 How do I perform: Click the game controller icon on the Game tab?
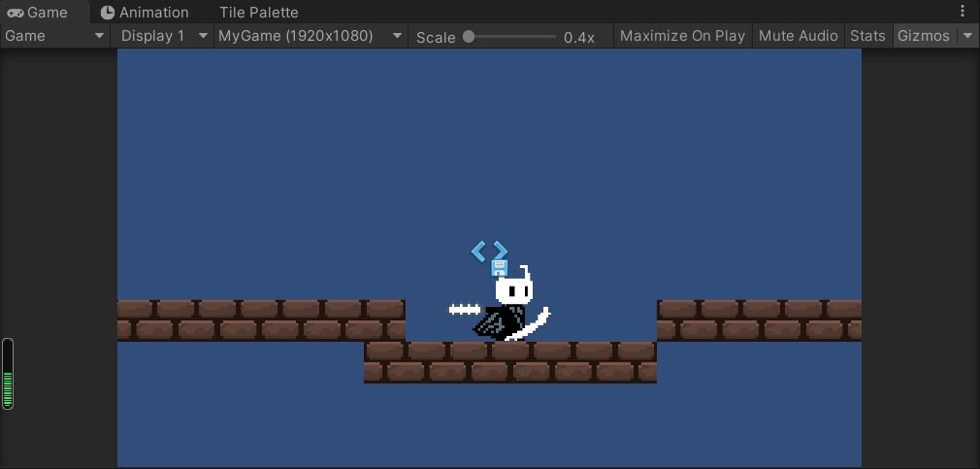coord(15,13)
